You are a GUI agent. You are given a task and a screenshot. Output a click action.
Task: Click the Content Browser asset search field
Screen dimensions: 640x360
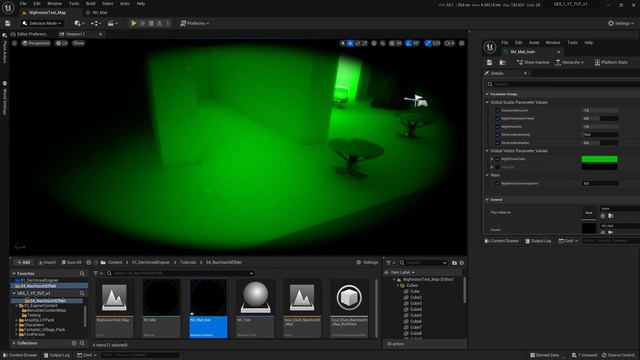pos(180,273)
